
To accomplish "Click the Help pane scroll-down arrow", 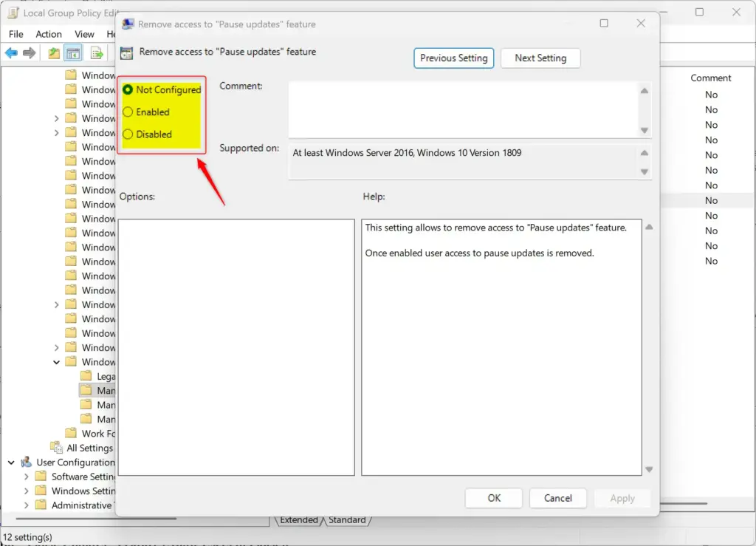I will point(649,469).
